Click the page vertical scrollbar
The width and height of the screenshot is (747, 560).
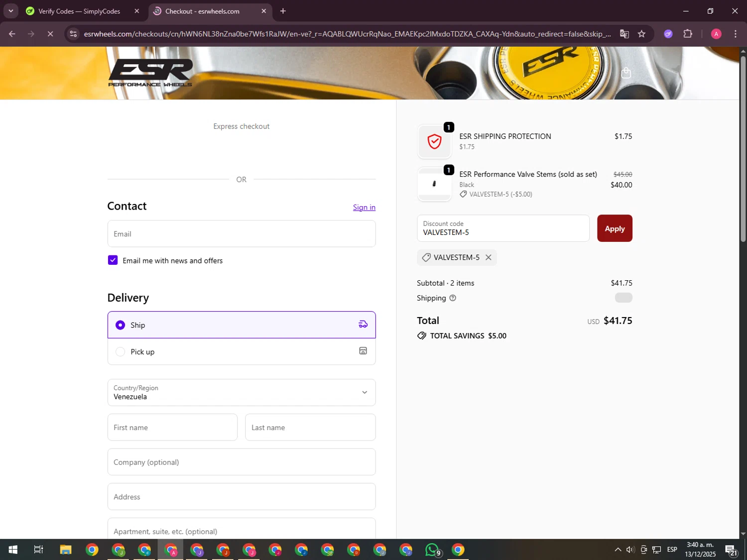743,149
